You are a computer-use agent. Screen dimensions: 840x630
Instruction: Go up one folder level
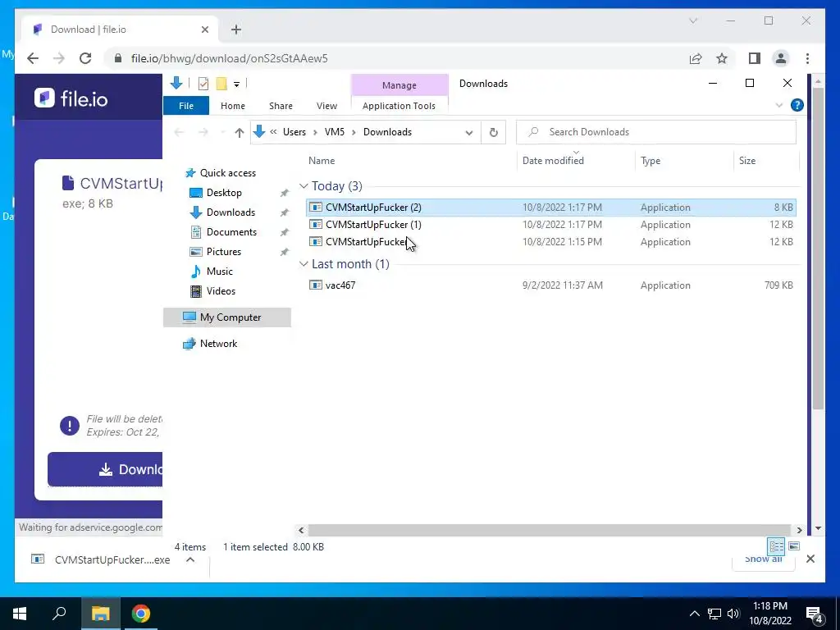(240, 132)
